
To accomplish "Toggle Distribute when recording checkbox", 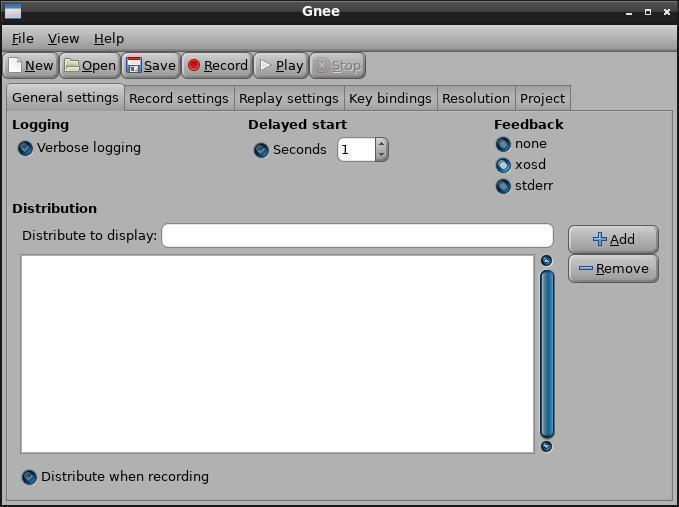I will [29, 477].
